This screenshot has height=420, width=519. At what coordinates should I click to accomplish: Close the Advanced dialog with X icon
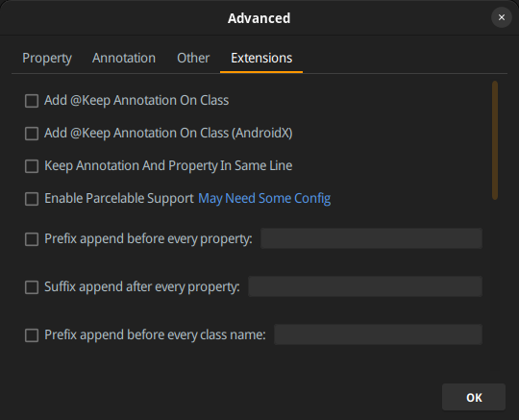pos(502,17)
